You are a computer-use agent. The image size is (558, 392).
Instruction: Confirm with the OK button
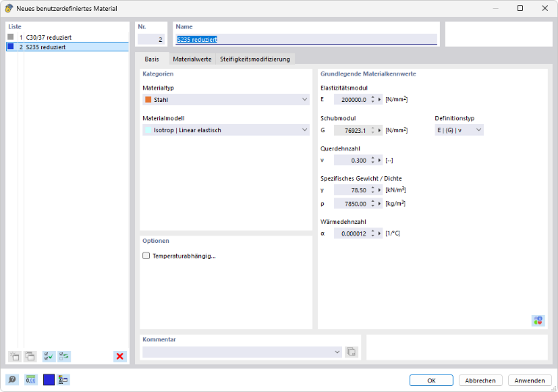coord(431,380)
